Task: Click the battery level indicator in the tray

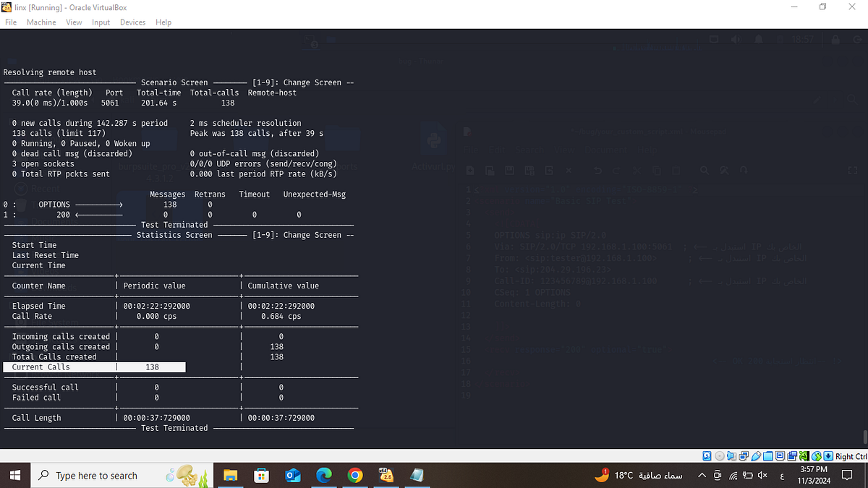Action: coord(747,476)
